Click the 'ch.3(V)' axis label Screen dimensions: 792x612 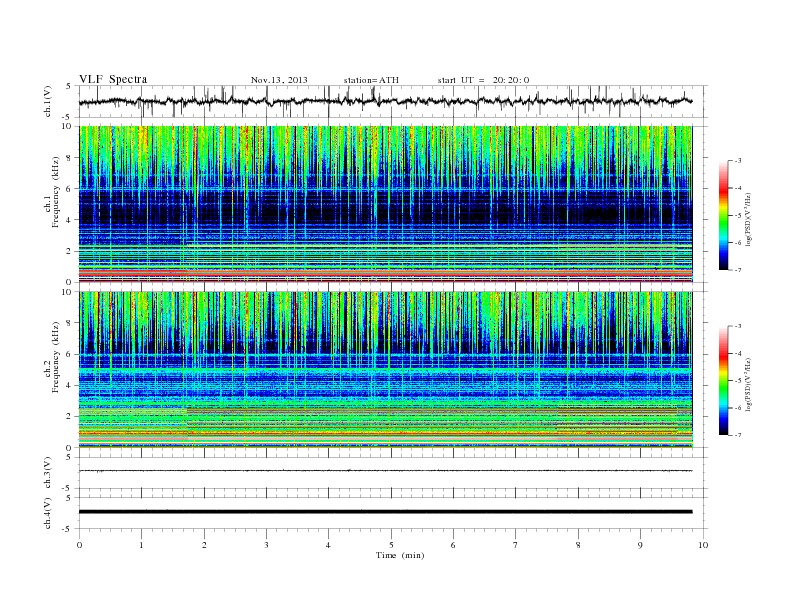pos(48,473)
